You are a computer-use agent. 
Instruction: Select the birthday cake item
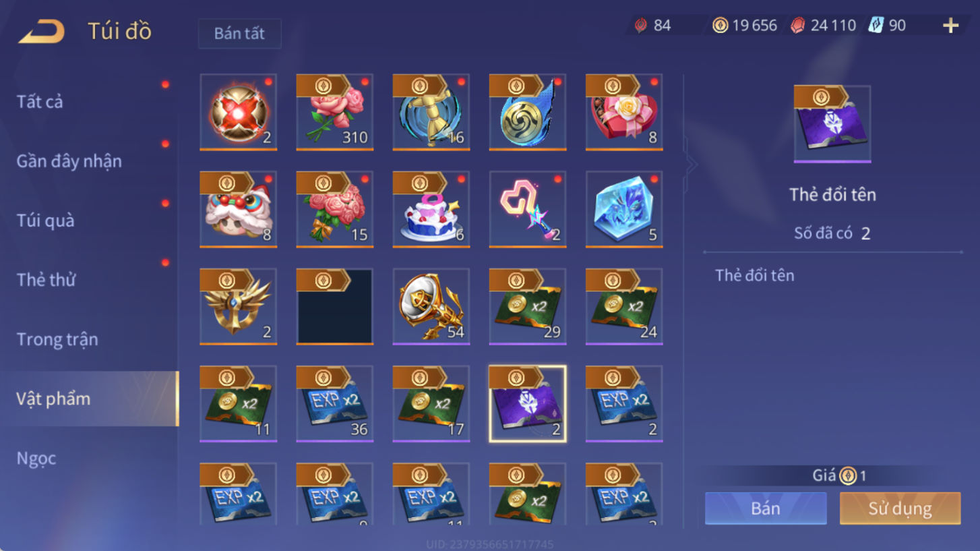point(431,209)
